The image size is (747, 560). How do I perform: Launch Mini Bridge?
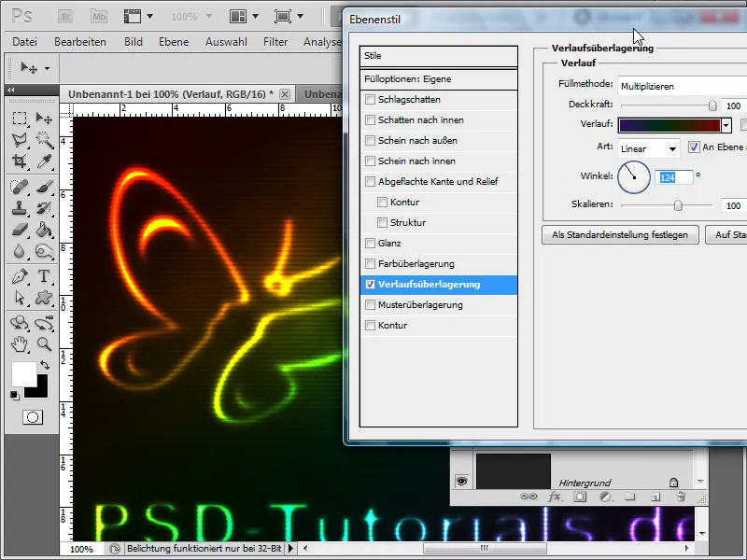coord(99,17)
